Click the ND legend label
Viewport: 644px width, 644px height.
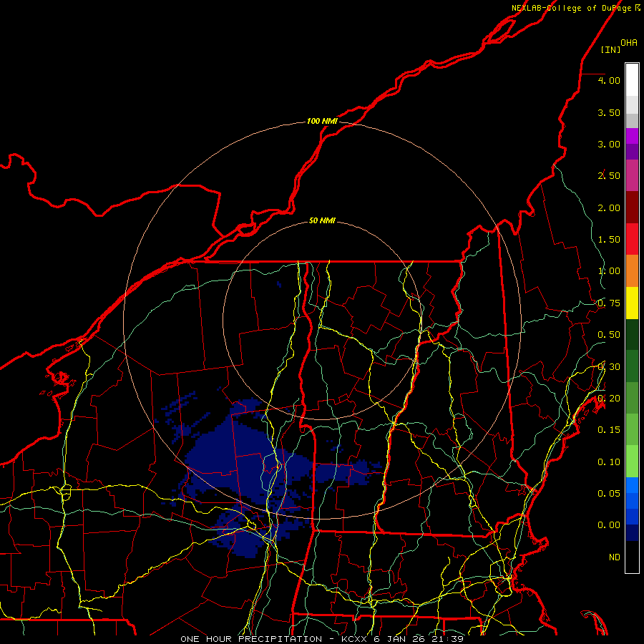615,557
